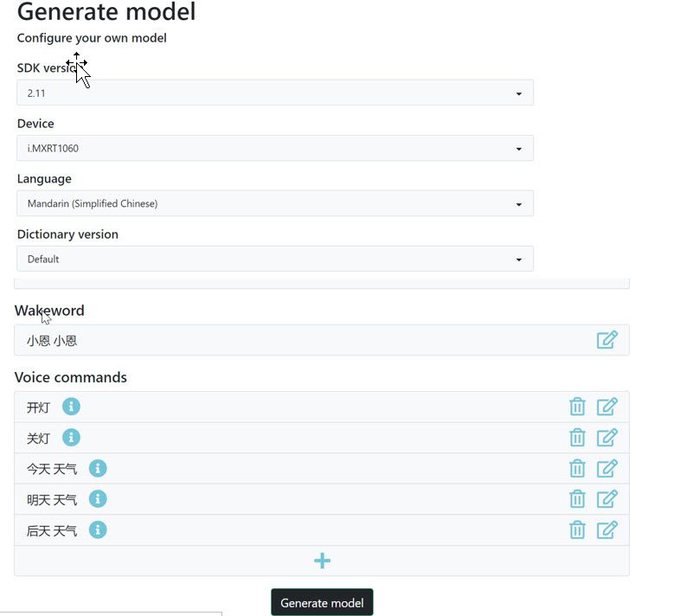Add a new voice command with plus

tap(322, 561)
